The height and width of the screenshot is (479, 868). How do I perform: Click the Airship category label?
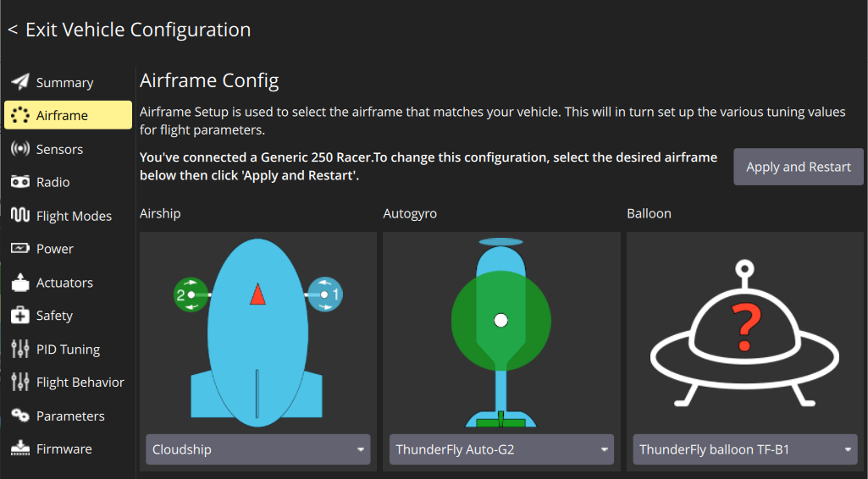click(x=160, y=213)
